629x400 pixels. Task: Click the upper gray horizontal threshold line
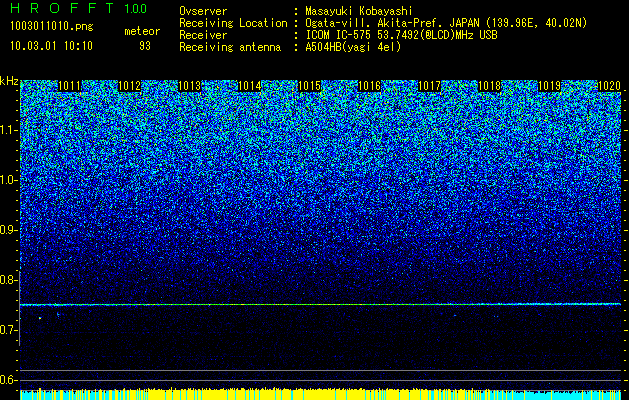(320, 370)
